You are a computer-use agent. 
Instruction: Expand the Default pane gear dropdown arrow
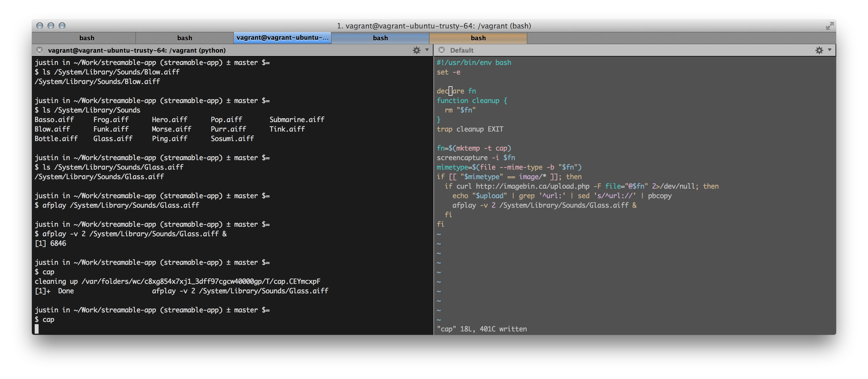pos(830,50)
